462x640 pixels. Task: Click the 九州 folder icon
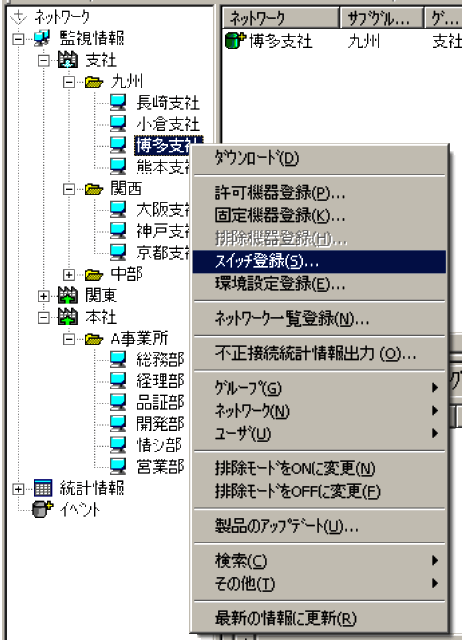point(94,82)
